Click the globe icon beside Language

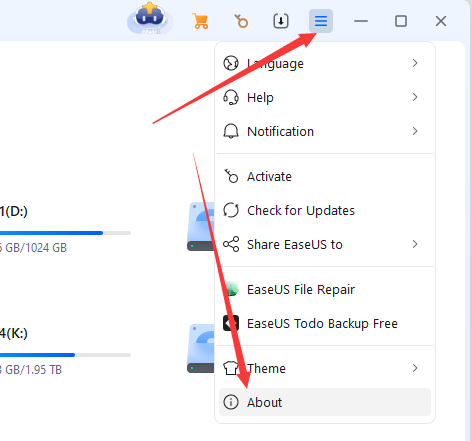(231, 63)
